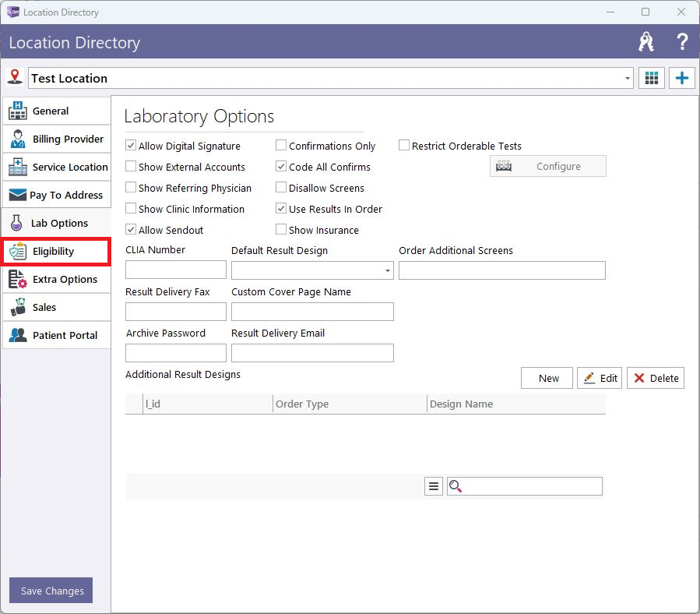The width and height of the screenshot is (700, 614).
Task: Open the location grid view button
Action: coord(652,78)
